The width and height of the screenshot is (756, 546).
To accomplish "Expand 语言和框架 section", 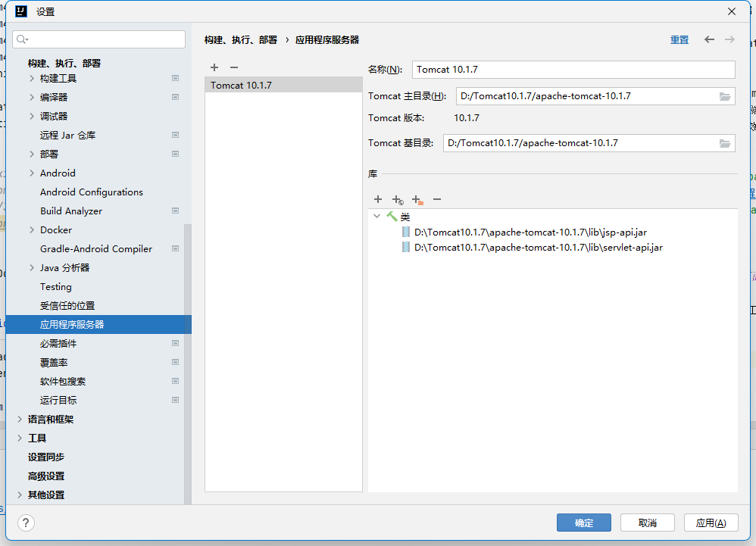I will click(x=20, y=420).
